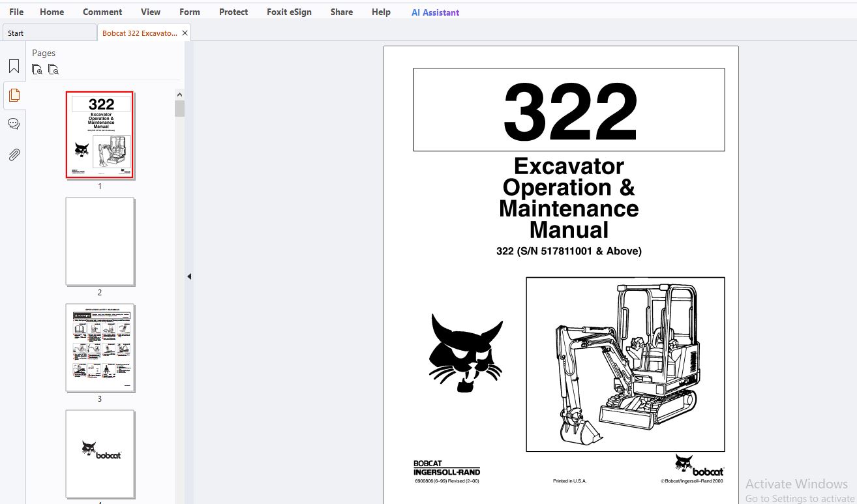Open the Protect ribbon tab

(233, 12)
